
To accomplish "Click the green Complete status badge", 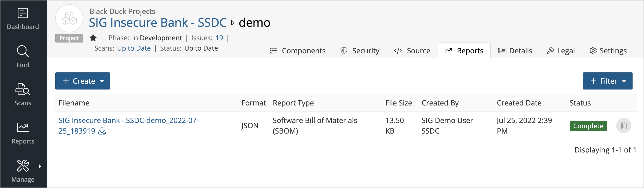I will pos(588,126).
